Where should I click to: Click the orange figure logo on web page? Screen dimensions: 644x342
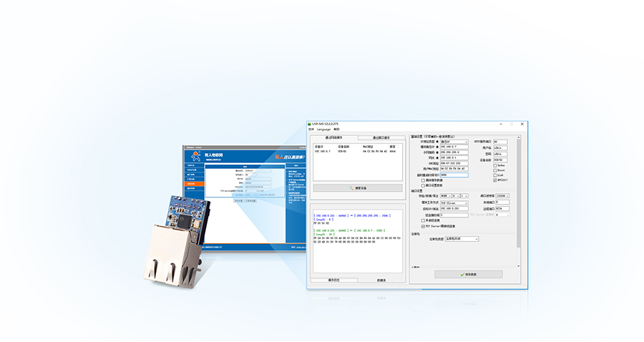coord(196,155)
